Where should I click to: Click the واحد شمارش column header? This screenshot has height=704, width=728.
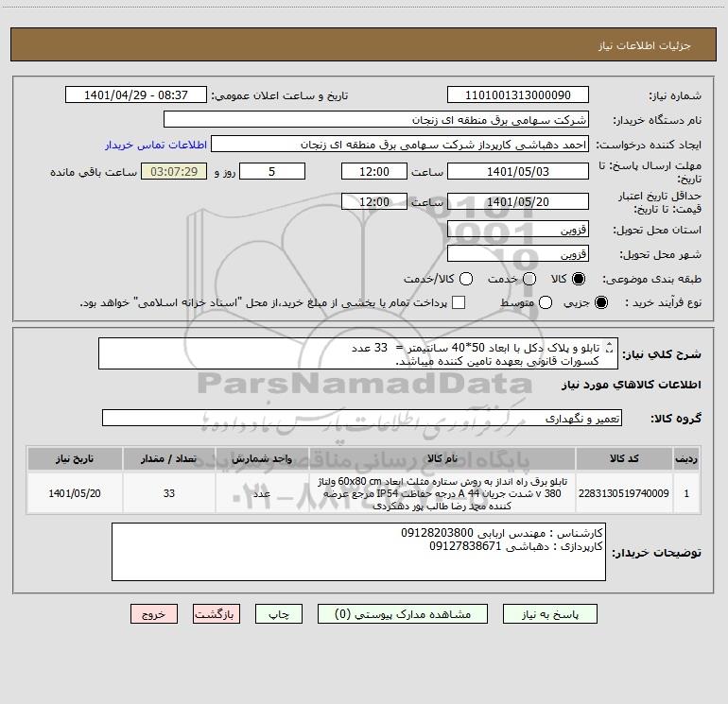point(262,459)
